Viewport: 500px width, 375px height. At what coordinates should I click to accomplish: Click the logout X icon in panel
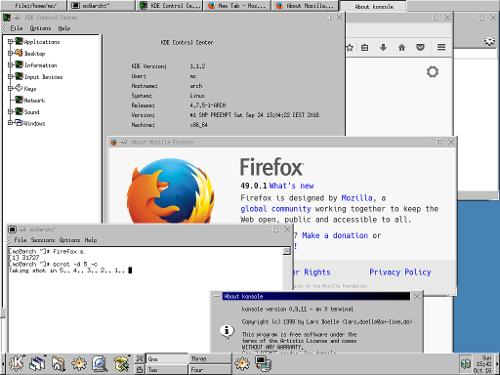coord(140,359)
